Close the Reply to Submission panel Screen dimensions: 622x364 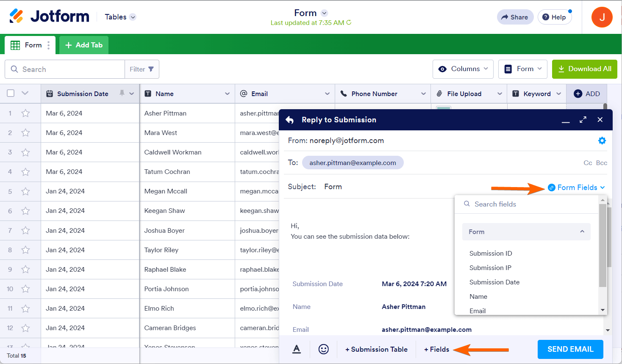(x=600, y=120)
